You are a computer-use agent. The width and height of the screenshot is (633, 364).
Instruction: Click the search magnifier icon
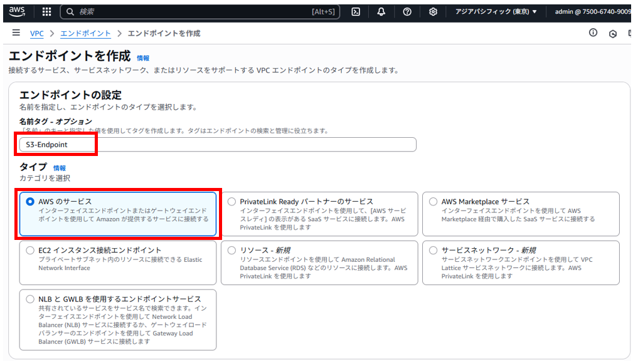pyautogui.click(x=70, y=12)
